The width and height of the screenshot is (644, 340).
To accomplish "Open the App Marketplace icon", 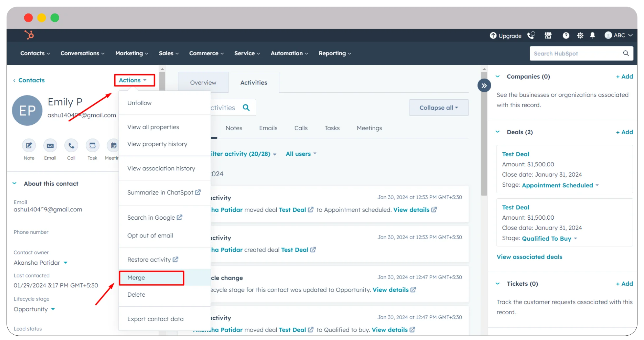I will (x=548, y=36).
